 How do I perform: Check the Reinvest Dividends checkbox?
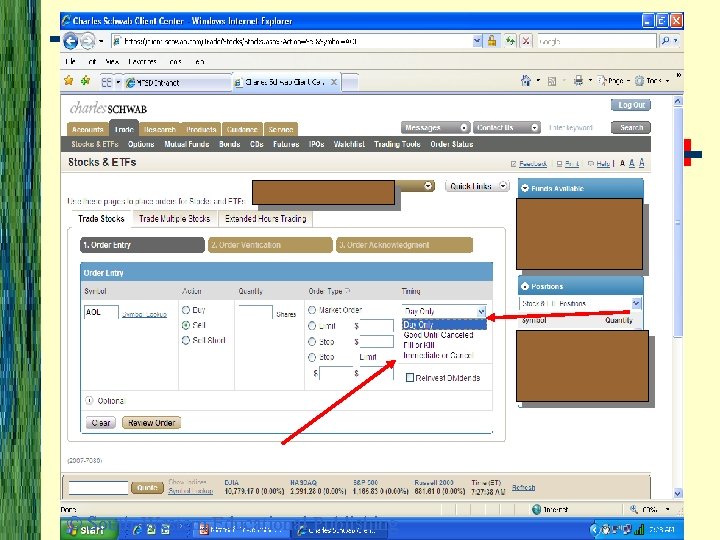410,377
